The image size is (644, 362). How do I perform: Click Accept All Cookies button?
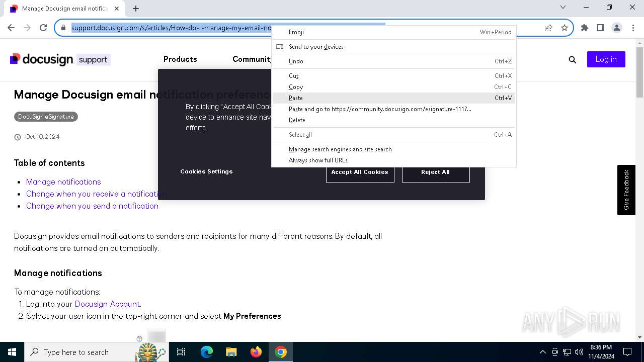coord(360,172)
